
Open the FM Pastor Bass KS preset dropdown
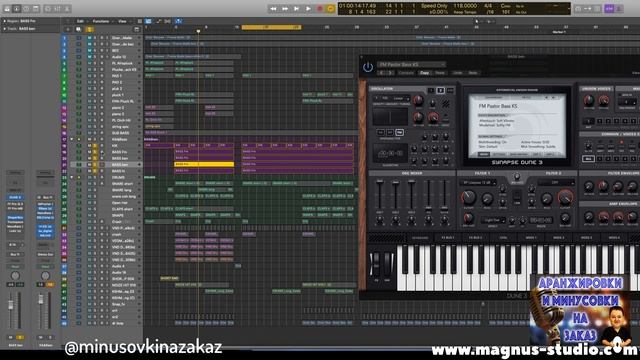[411, 64]
